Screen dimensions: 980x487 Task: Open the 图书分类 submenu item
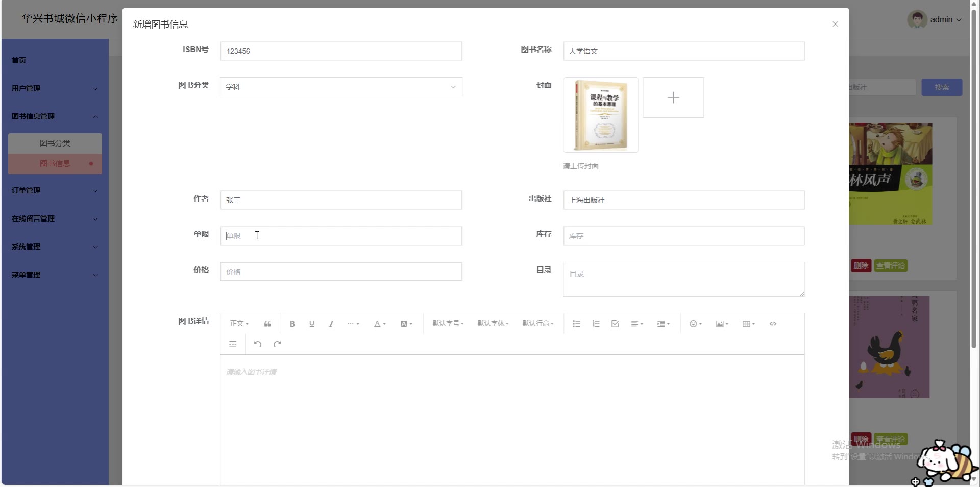[x=55, y=143]
